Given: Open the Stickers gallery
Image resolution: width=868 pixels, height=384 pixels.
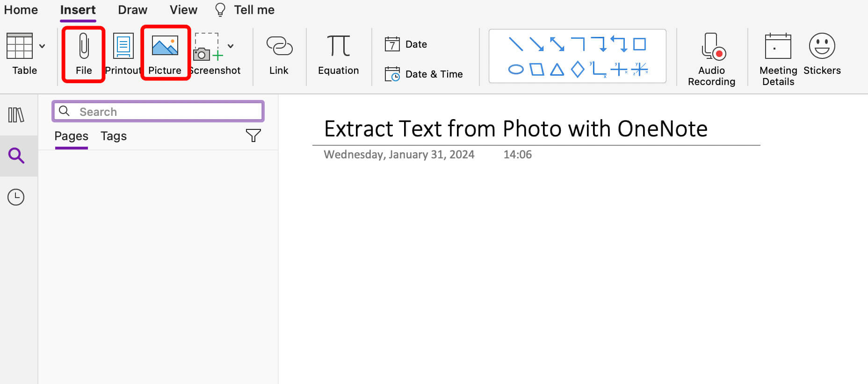Looking at the screenshot, I should coord(822,54).
